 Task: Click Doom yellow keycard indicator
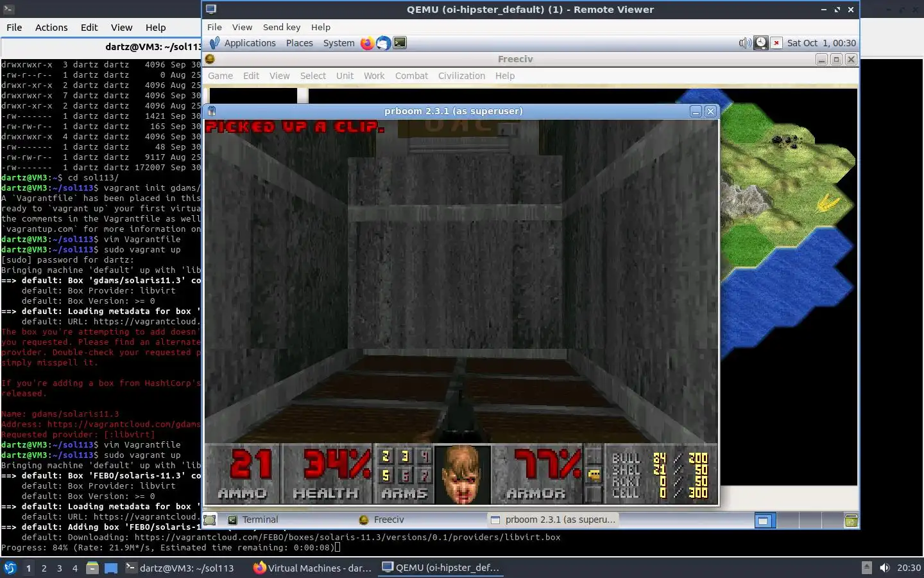pyautogui.click(x=594, y=475)
